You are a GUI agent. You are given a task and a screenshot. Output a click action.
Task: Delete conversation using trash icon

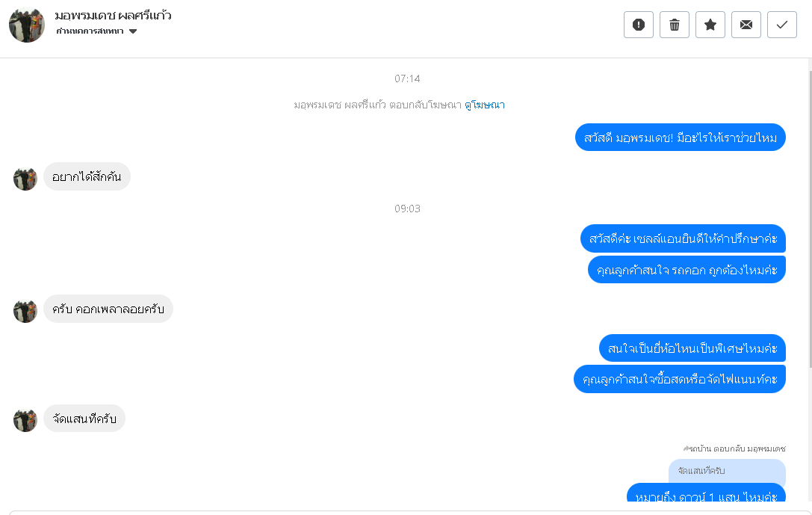point(675,25)
